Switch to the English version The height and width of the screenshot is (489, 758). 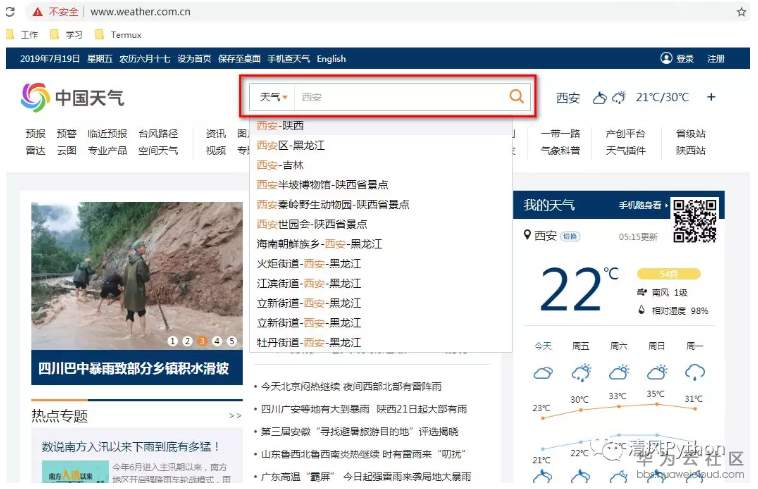331,59
